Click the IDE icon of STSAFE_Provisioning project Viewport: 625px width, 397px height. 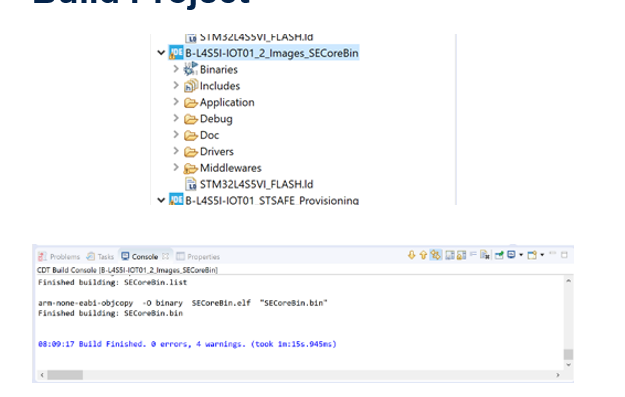point(176,199)
